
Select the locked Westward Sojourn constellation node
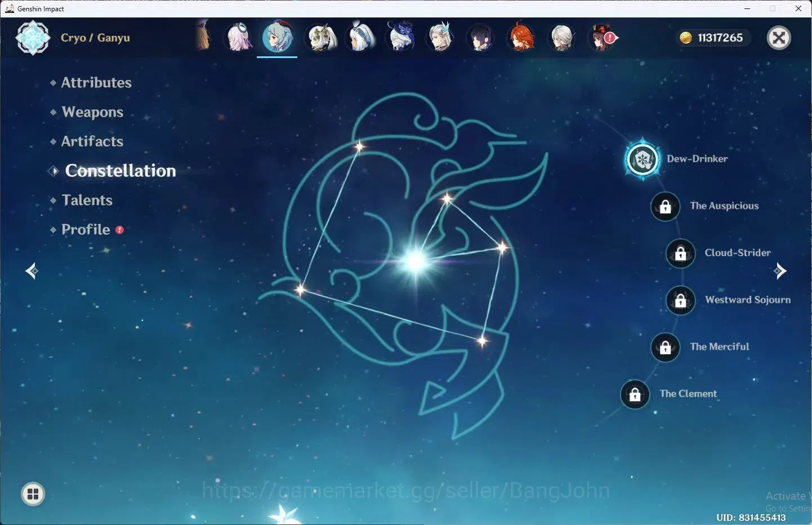[680, 300]
